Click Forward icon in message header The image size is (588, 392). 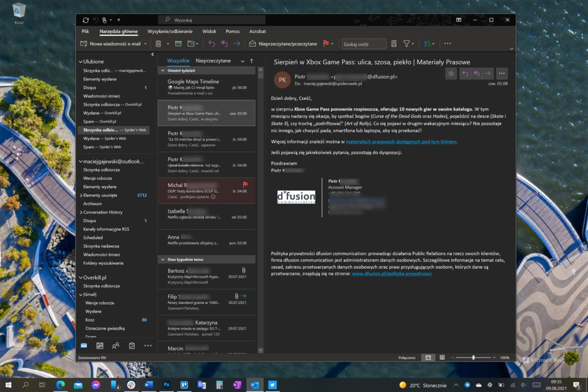click(487, 73)
